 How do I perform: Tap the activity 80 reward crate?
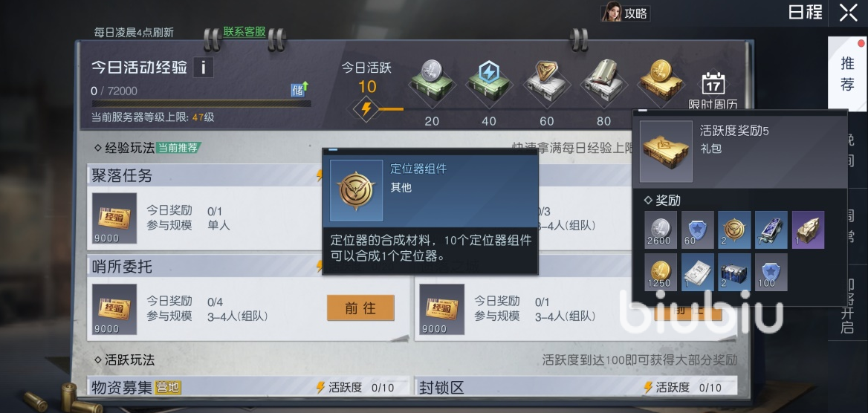point(603,83)
